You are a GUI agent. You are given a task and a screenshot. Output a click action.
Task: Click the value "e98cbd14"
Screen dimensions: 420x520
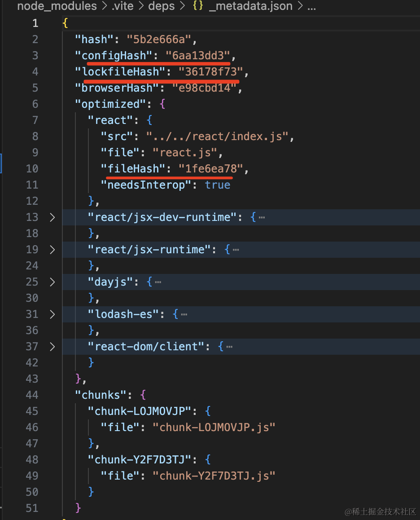[205, 88]
